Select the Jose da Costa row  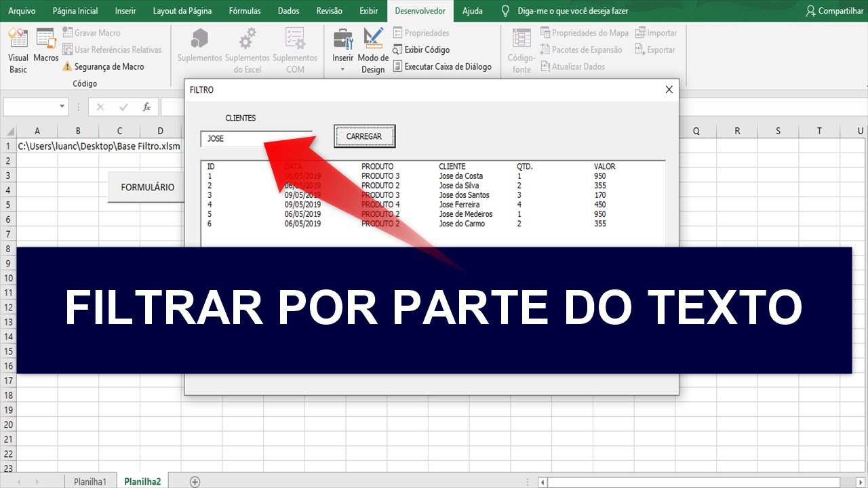pyautogui.click(x=434, y=176)
